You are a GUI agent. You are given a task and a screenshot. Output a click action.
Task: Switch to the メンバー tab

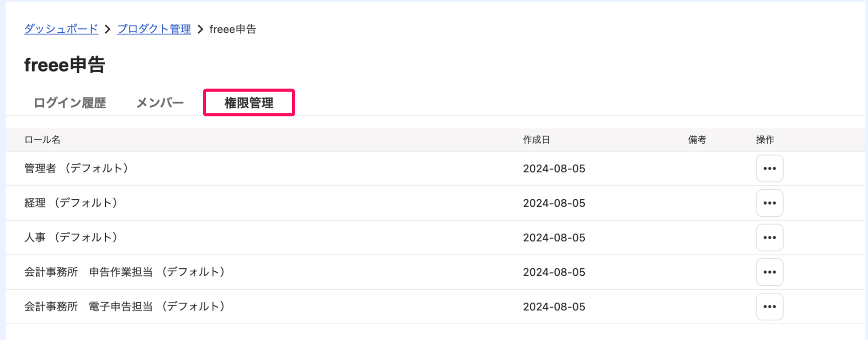(160, 103)
